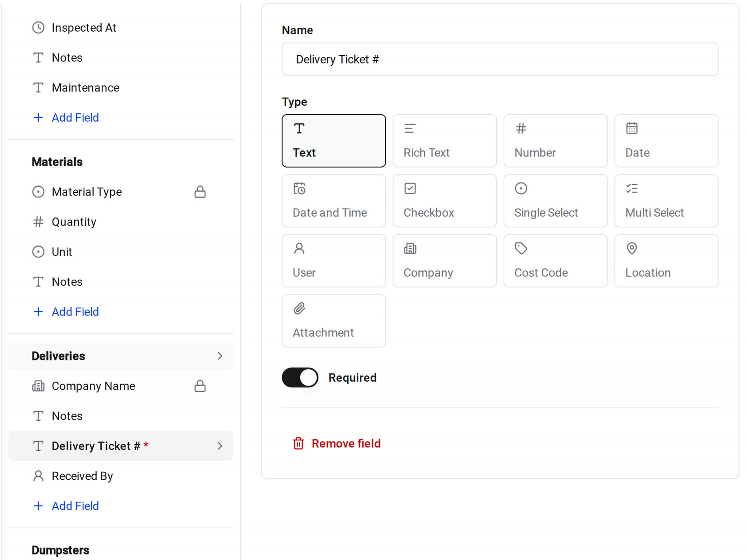Screen dimensions: 747x560
Task: Toggle the Required switch off
Action: (300, 378)
